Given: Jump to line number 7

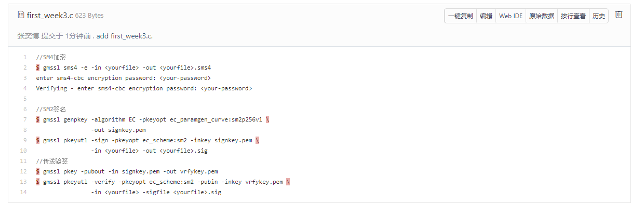Looking at the screenshot, I should (25, 119).
